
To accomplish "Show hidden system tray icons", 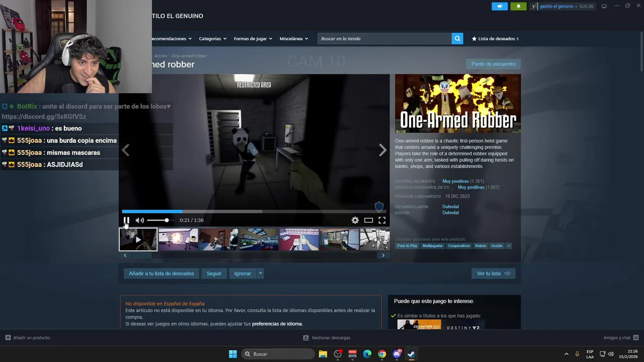I will click(566, 354).
